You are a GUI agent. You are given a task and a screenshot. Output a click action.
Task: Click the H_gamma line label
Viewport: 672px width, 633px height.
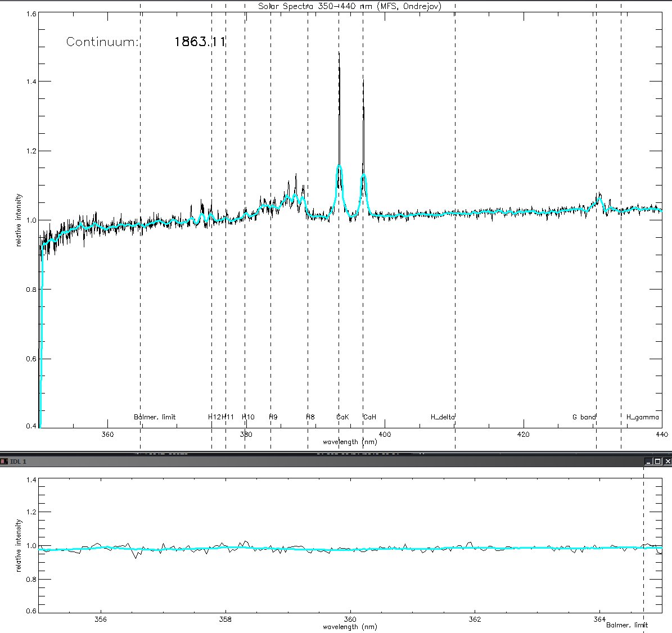642,417
